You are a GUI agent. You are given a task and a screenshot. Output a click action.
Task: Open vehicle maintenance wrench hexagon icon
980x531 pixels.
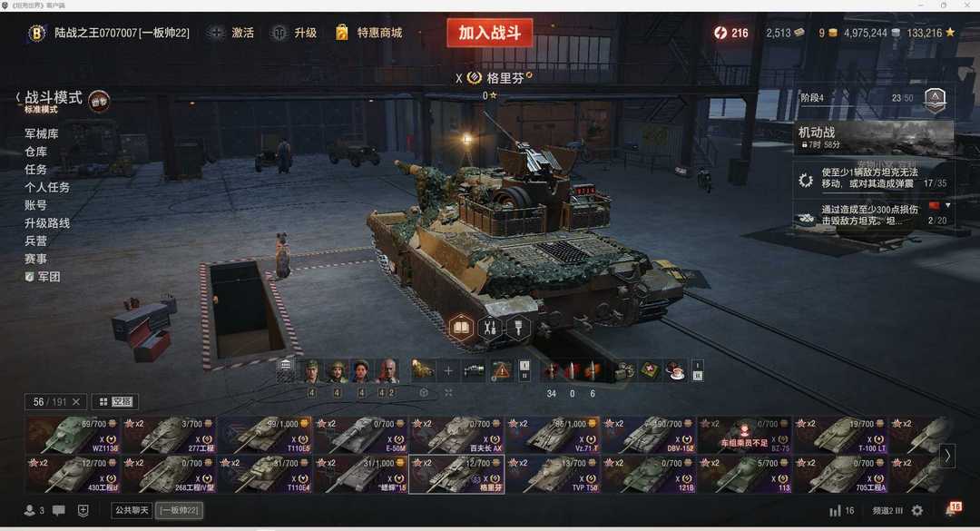(489, 327)
